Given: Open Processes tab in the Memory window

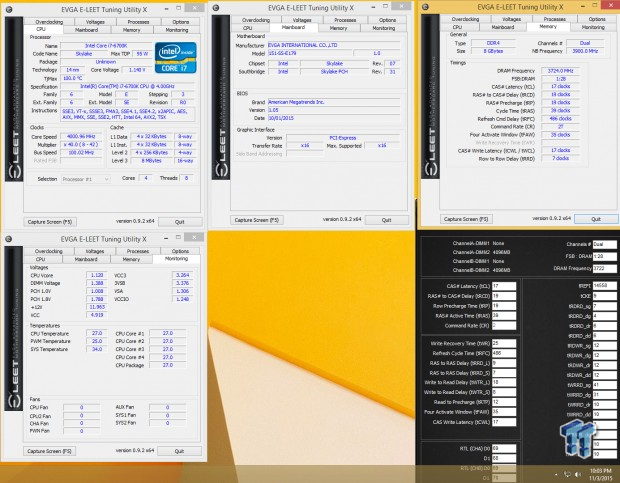Looking at the screenshot, I should tap(554, 19).
